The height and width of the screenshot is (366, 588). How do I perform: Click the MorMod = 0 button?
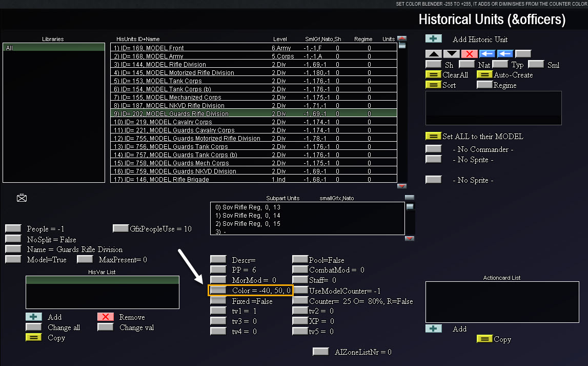[218, 280]
